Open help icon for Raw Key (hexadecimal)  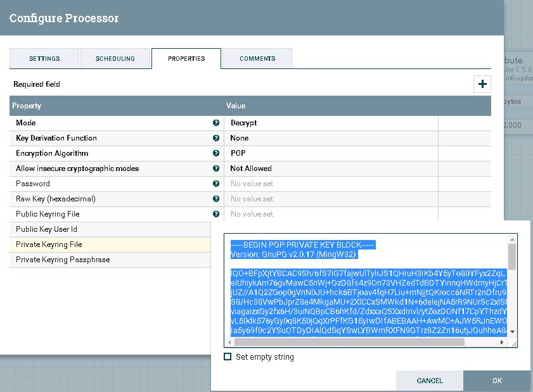(216, 199)
